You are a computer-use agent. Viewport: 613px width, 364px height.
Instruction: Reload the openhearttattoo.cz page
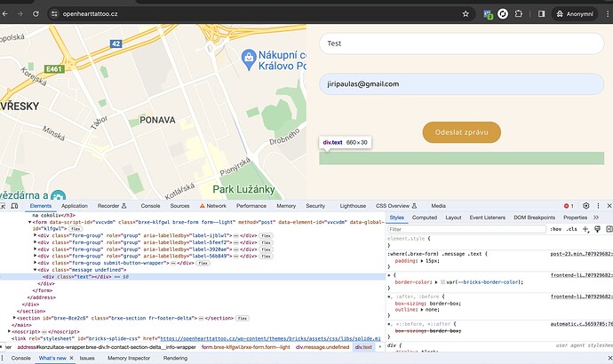click(x=36, y=13)
